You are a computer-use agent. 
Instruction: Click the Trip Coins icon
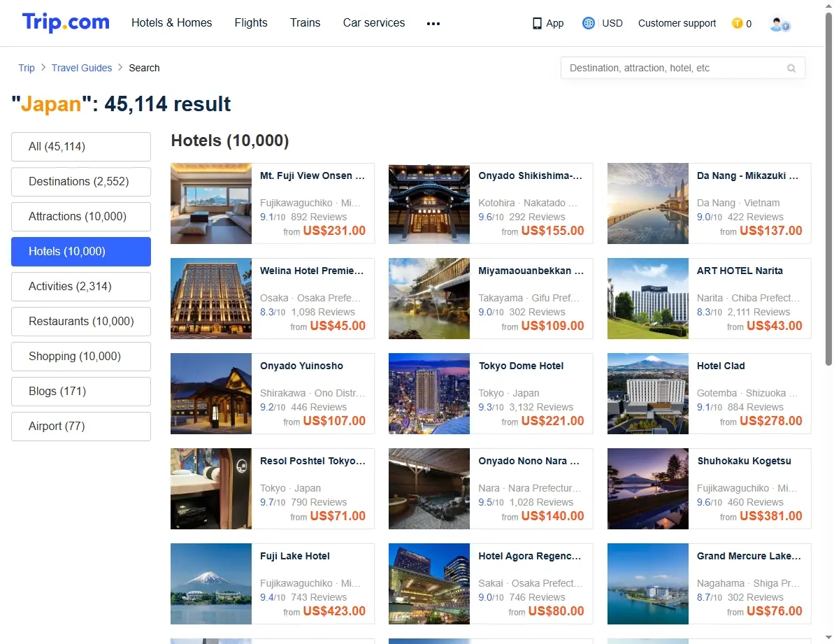tap(738, 23)
